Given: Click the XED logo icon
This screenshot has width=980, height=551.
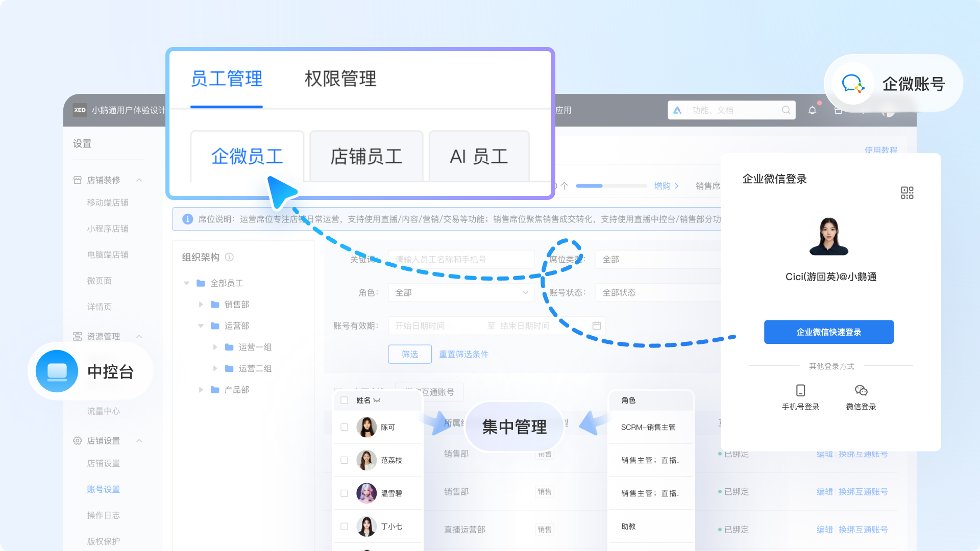Looking at the screenshot, I should pos(80,110).
